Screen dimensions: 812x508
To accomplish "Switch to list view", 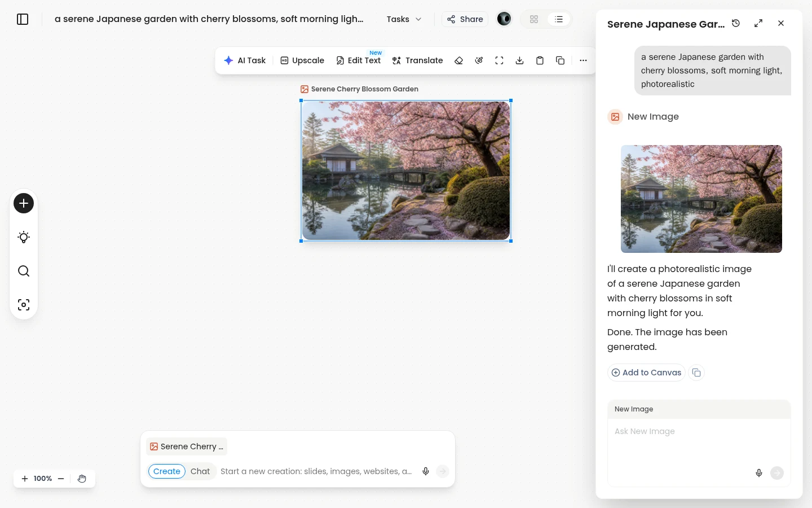I will pyautogui.click(x=559, y=19).
